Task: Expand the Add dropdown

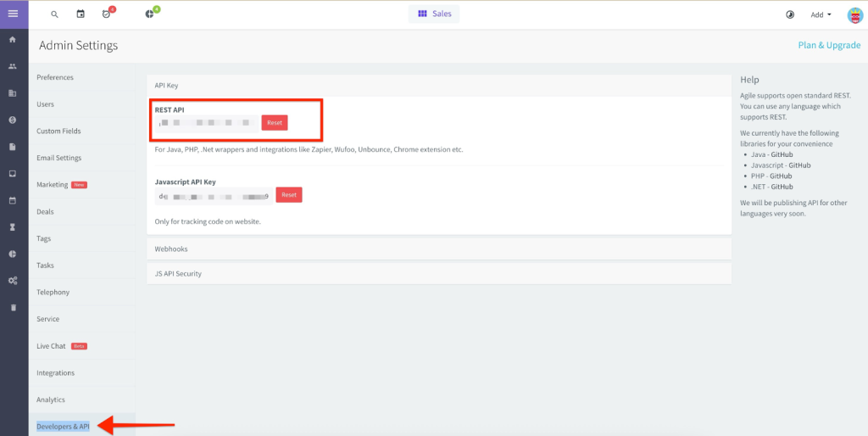Action: pyautogui.click(x=821, y=15)
